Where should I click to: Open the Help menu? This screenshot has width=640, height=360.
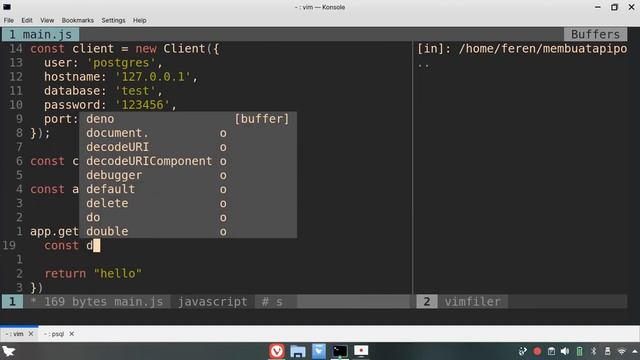(x=139, y=20)
